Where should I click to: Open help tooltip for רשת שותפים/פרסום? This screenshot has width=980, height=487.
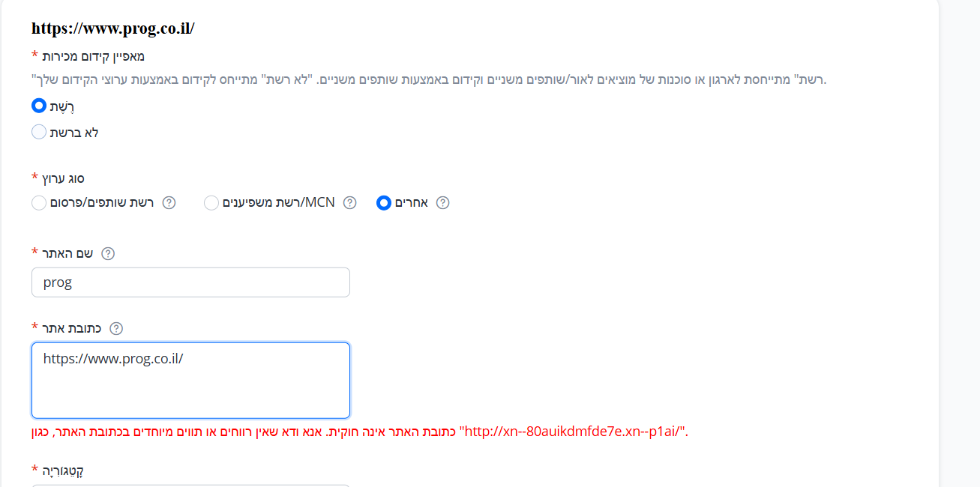click(x=169, y=203)
